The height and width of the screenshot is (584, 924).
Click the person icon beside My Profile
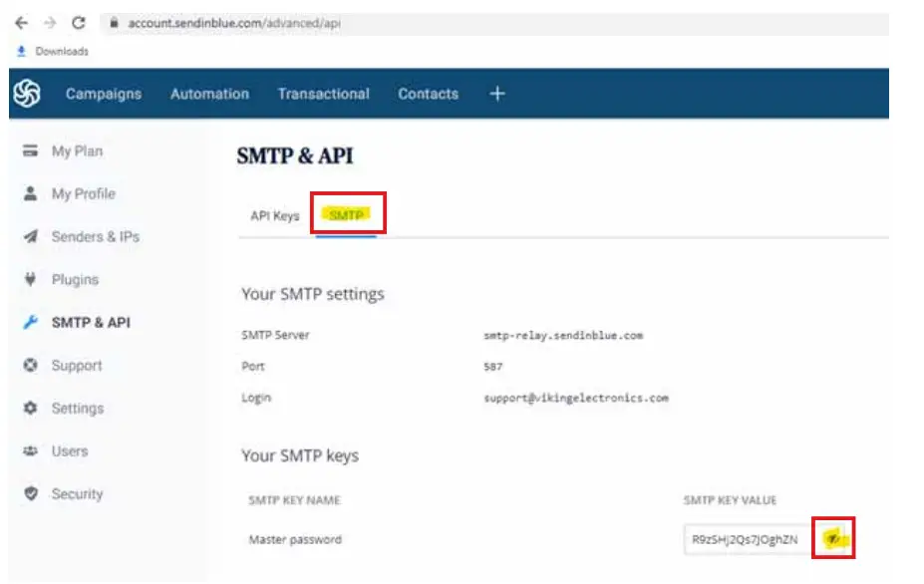coord(30,193)
